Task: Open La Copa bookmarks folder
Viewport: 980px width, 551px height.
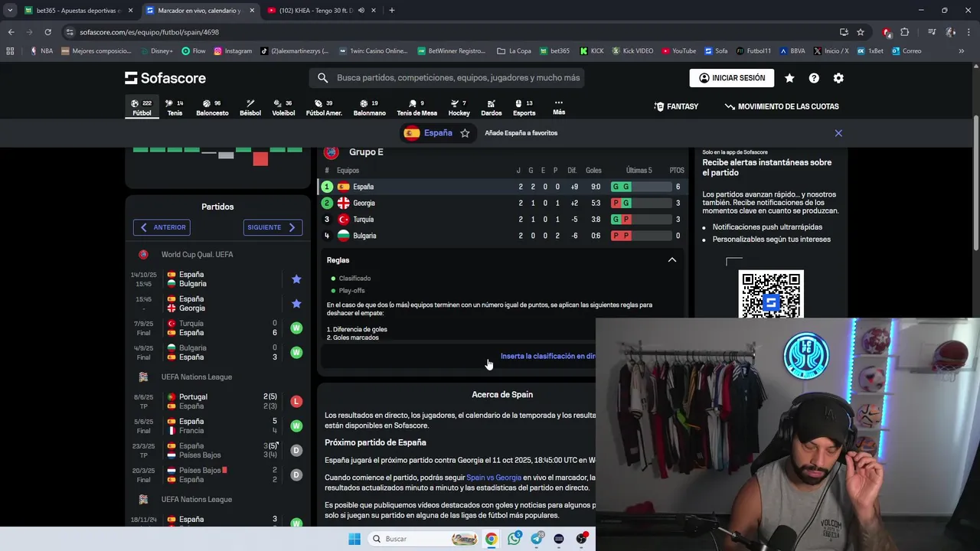Action: (x=514, y=51)
